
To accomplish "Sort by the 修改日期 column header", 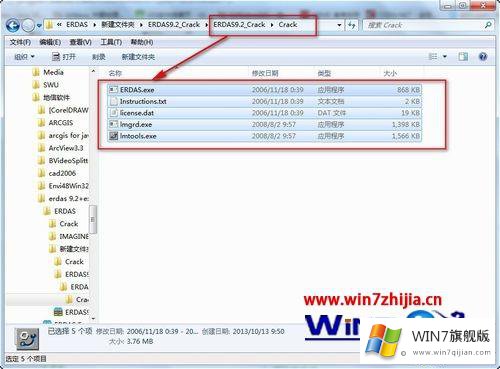I will pos(265,73).
